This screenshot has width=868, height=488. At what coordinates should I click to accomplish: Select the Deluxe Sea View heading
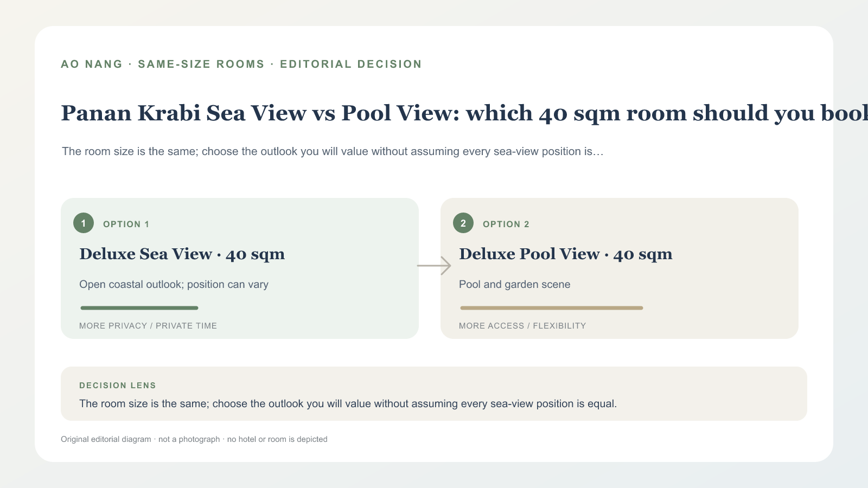(x=182, y=254)
